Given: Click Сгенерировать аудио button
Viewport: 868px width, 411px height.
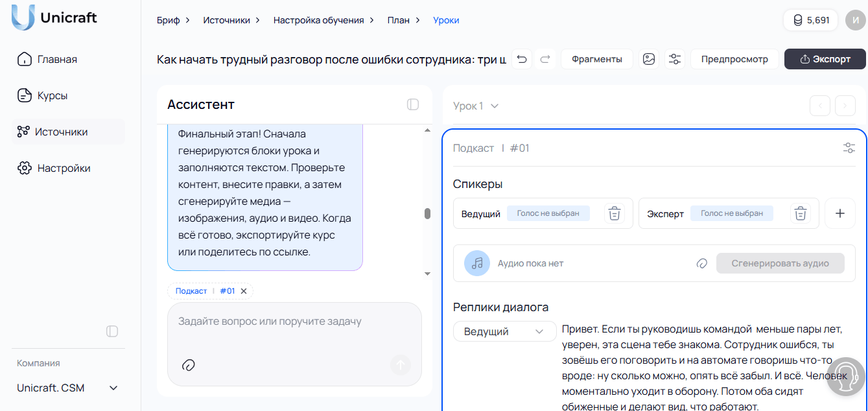Looking at the screenshot, I should [780, 263].
